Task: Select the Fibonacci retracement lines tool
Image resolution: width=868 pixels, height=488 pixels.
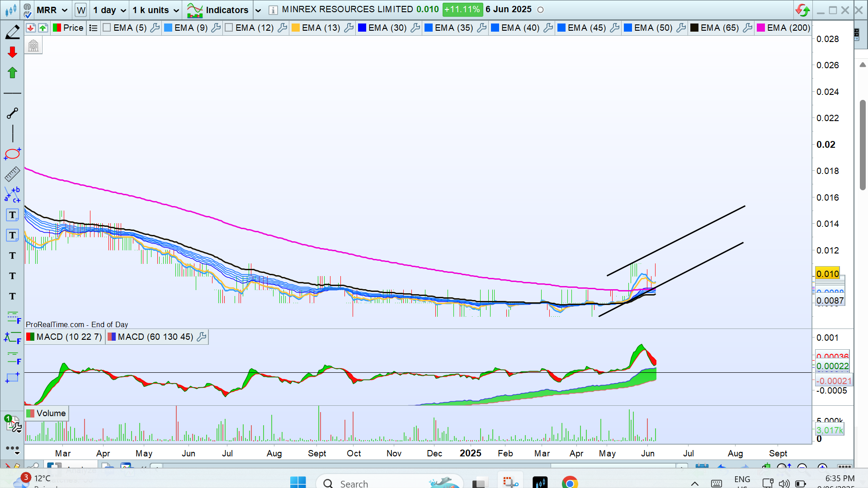Action: (13, 317)
